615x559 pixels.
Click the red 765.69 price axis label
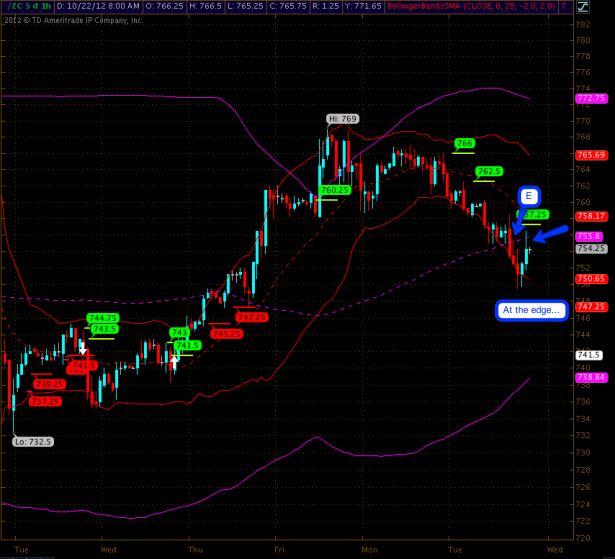(x=591, y=155)
